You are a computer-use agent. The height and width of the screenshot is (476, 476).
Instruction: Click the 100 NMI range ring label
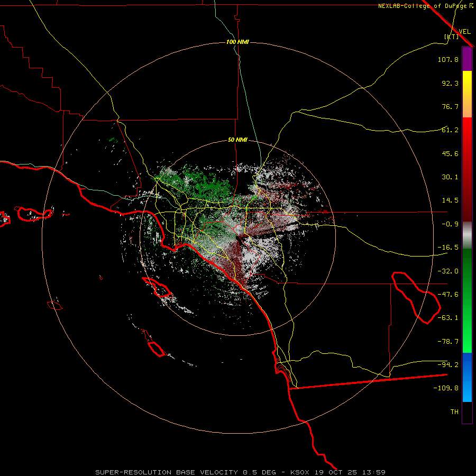(x=237, y=42)
